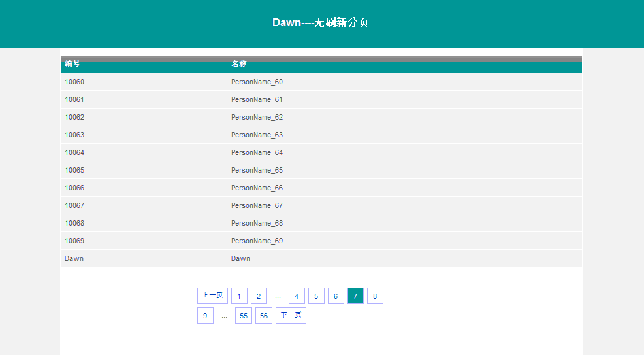Viewport: 644px width, 355px height.
Task: Click the 名称 column header
Action: point(404,64)
